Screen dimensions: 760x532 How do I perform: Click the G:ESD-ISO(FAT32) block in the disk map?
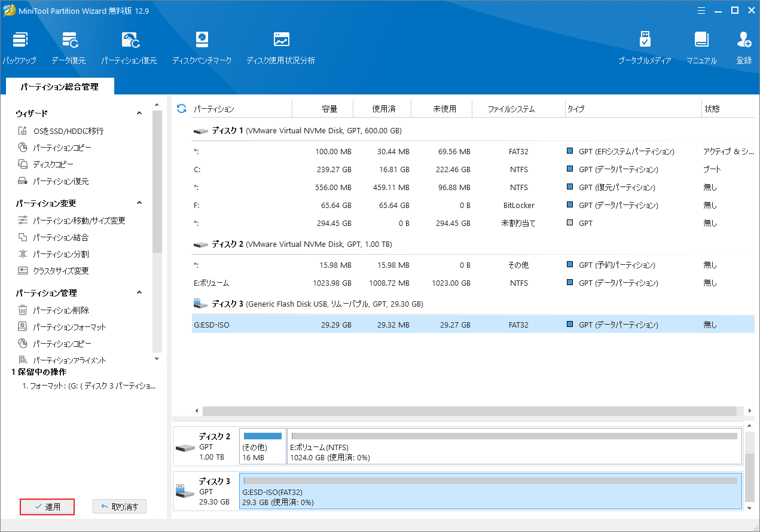coord(490,491)
